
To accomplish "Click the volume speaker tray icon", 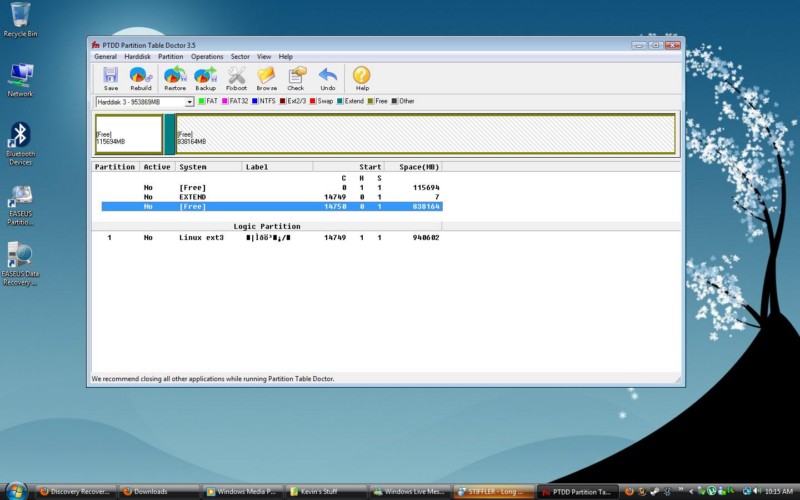I will pos(757,491).
